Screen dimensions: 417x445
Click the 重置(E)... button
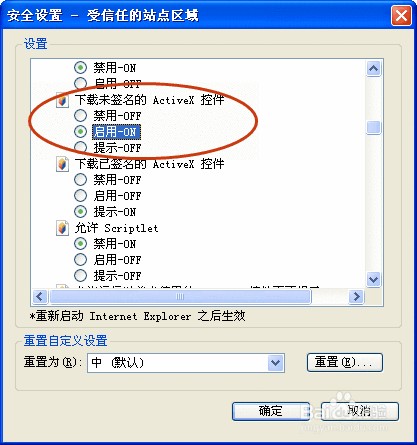345,362
